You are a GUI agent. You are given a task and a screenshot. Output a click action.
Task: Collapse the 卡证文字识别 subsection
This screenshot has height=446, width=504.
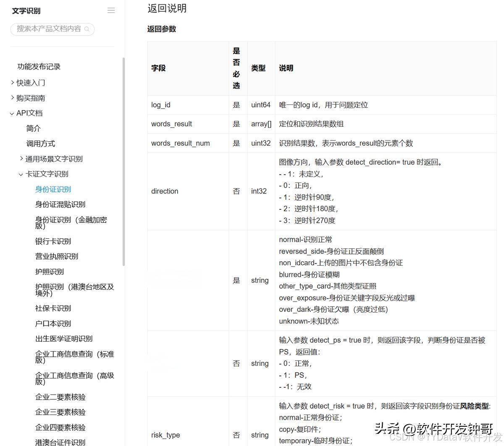pyautogui.click(x=21, y=174)
